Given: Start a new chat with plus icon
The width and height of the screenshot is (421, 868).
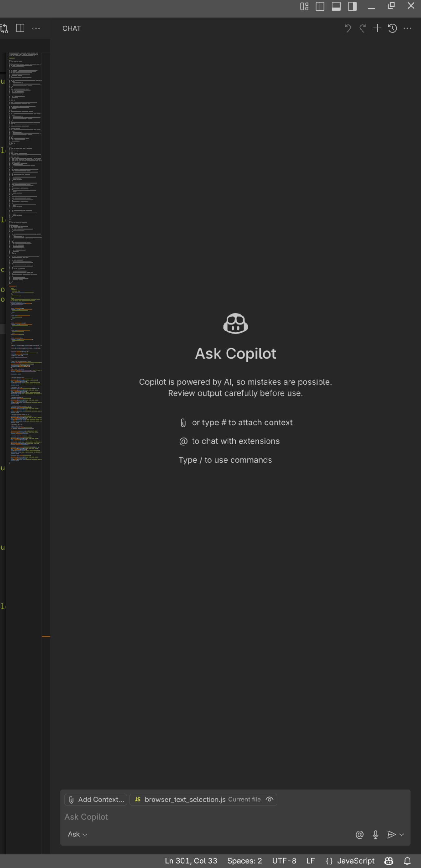Looking at the screenshot, I should pos(377,28).
